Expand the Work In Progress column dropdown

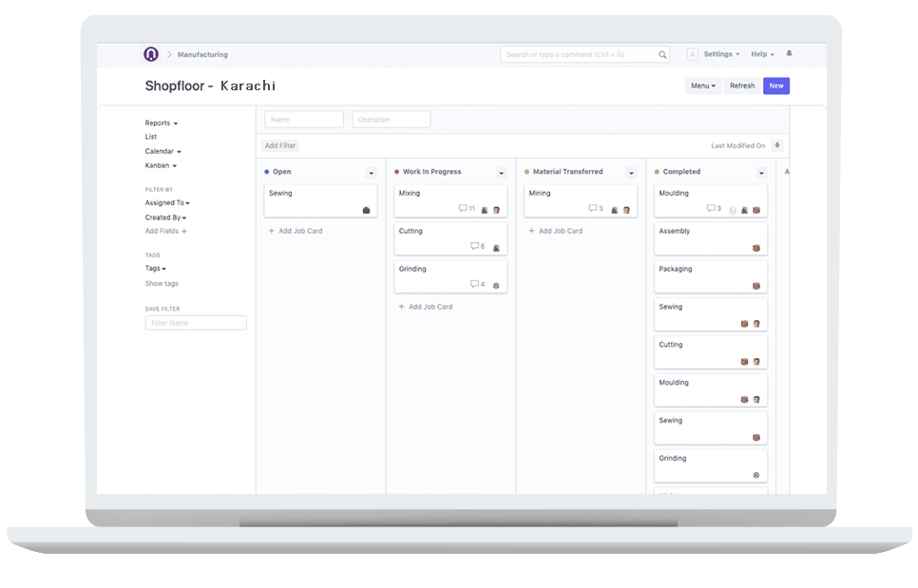501,173
